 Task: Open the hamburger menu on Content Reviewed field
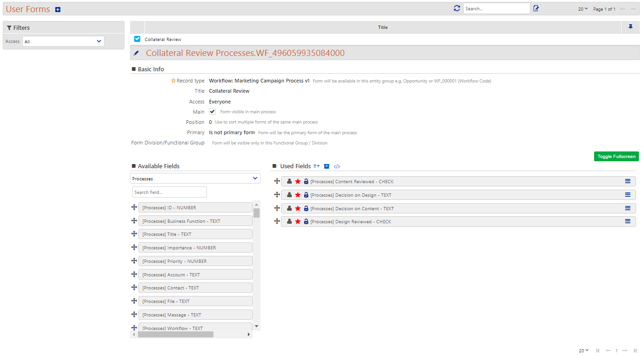[x=628, y=181]
